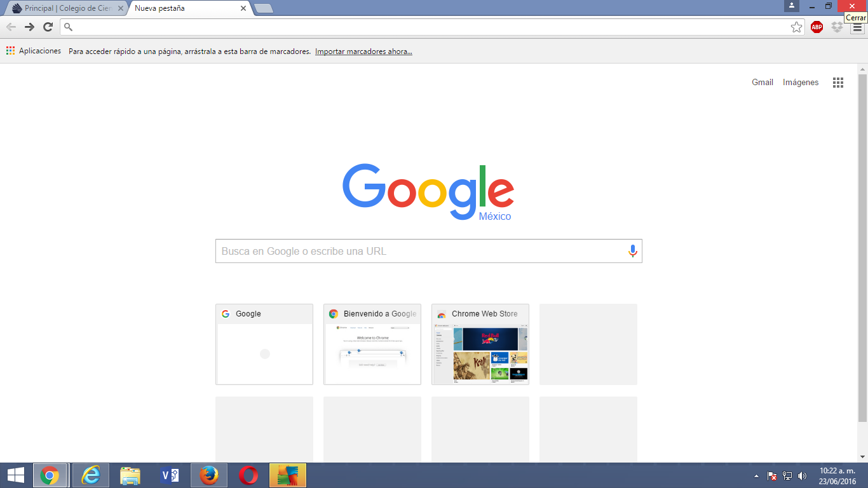Start voice search with the microphone
The height and width of the screenshot is (488, 868).
(632, 251)
